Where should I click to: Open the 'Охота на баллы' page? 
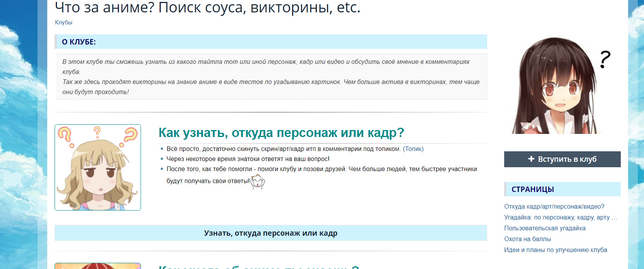(527, 239)
